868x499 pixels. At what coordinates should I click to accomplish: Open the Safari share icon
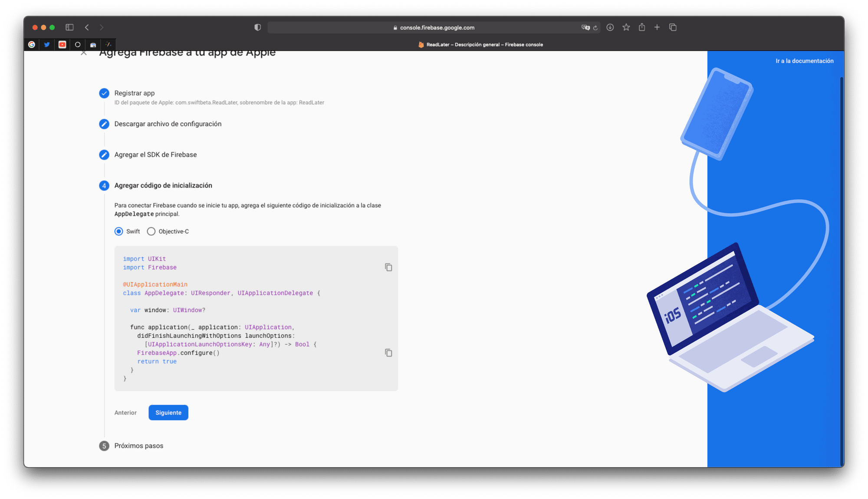coord(642,27)
